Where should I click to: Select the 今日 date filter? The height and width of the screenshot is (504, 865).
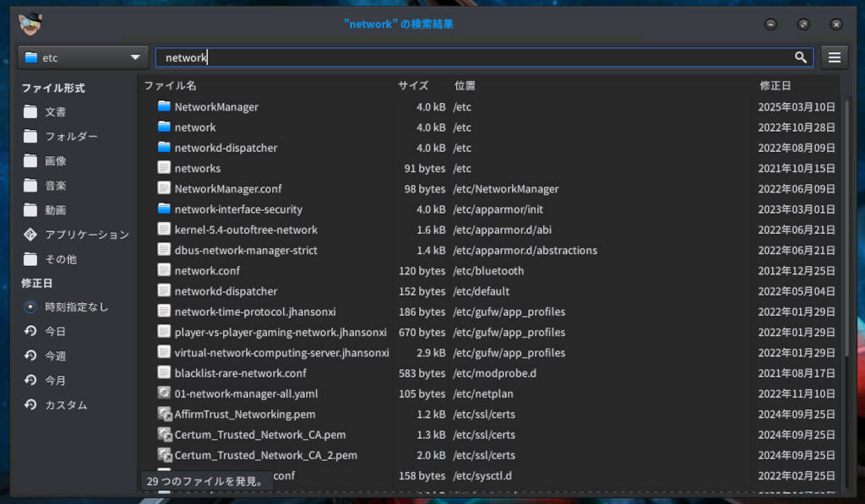tap(30, 332)
